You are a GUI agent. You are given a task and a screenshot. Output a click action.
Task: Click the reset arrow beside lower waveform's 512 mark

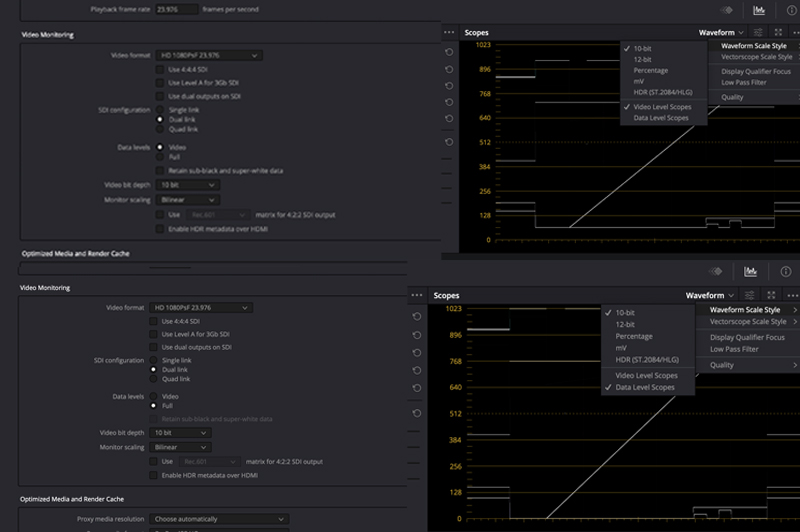[417, 413]
